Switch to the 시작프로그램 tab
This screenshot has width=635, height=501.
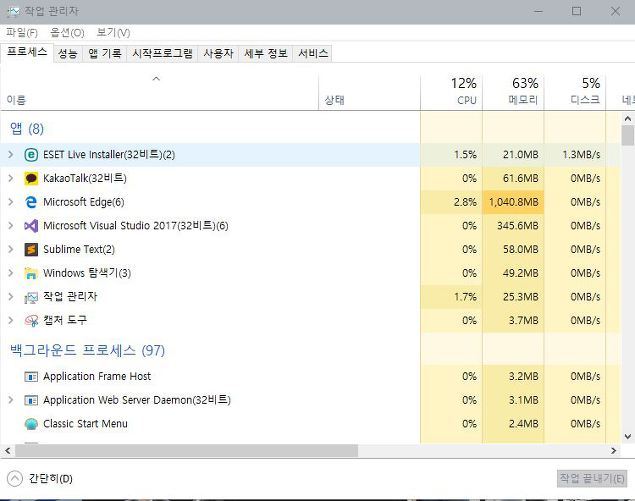point(162,53)
